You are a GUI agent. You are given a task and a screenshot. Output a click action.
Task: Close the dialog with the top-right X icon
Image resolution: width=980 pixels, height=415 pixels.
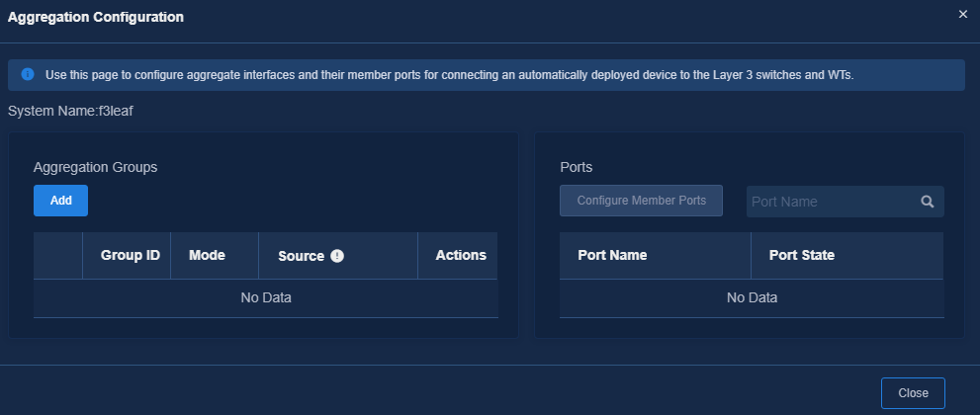(x=962, y=15)
